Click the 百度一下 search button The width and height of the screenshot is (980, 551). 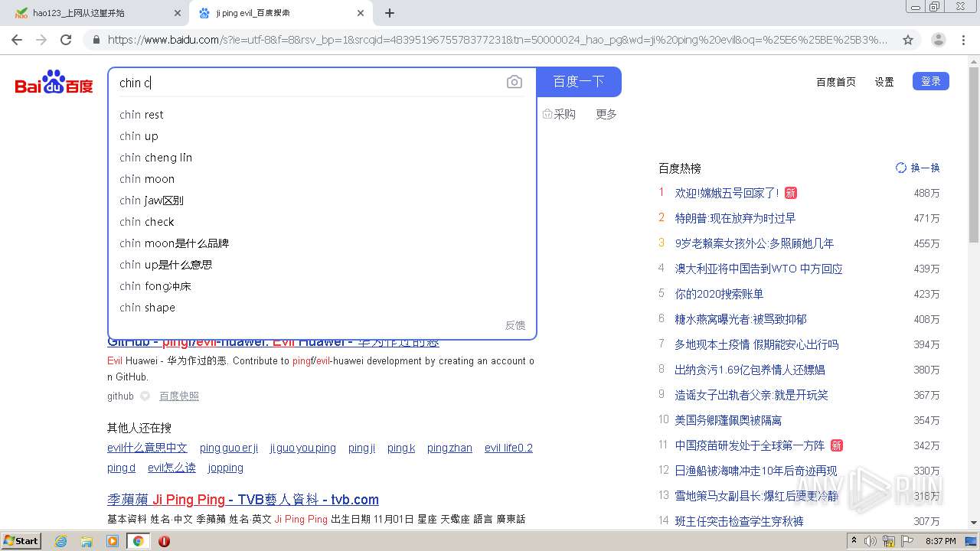pos(579,82)
